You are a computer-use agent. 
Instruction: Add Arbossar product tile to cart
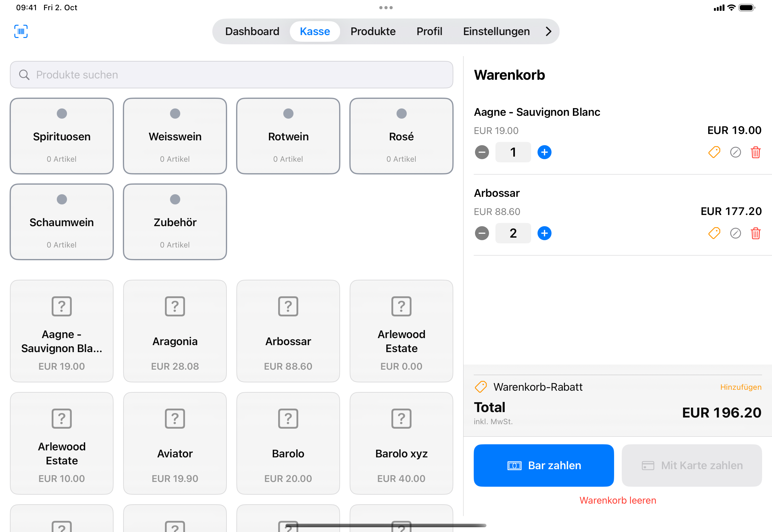(x=288, y=331)
